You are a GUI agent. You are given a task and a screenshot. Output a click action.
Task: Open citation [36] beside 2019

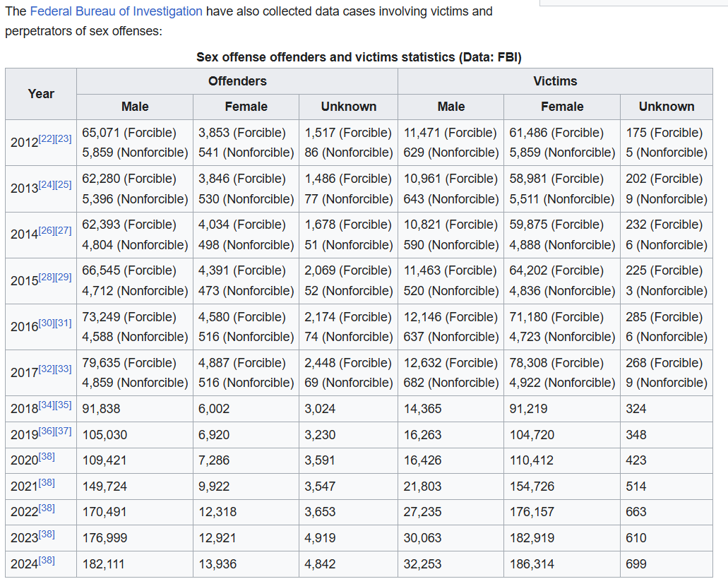(x=47, y=431)
